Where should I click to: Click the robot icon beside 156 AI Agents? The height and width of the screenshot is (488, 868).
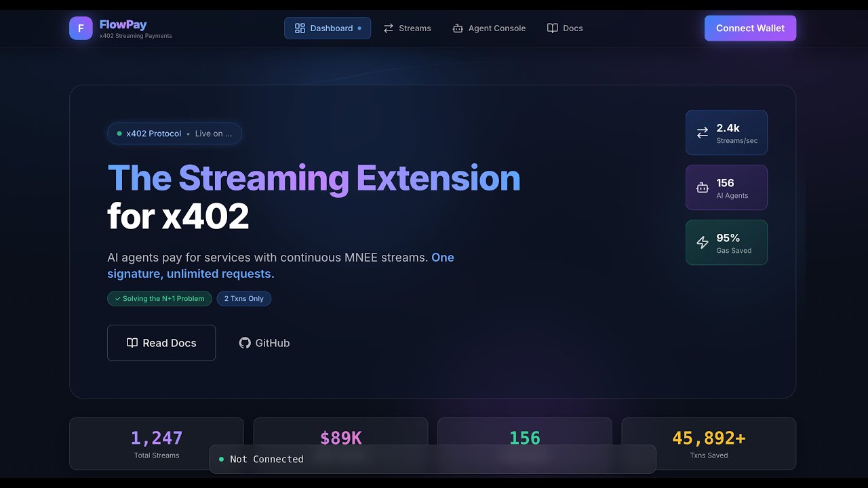(x=703, y=188)
